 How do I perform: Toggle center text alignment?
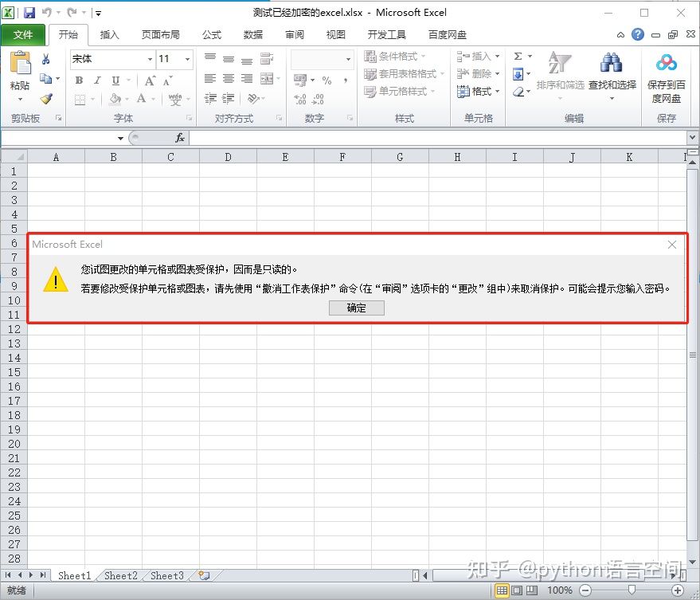pyautogui.click(x=229, y=79)
